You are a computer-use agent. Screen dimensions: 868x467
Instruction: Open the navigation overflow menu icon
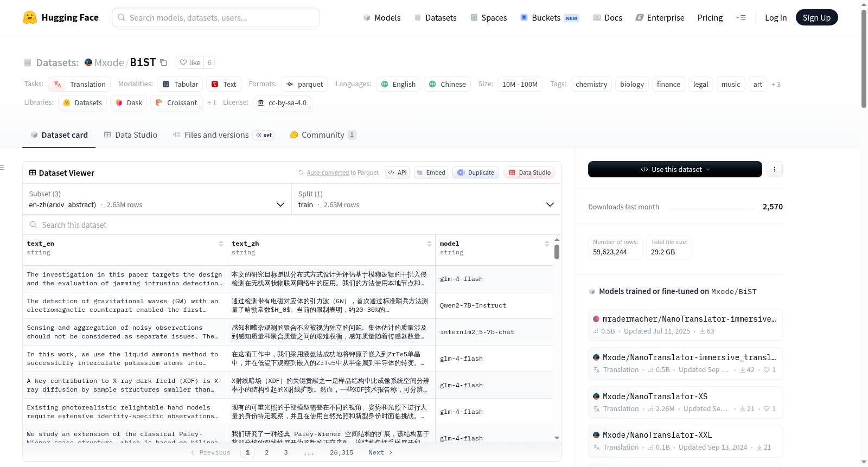pos(741,17)
